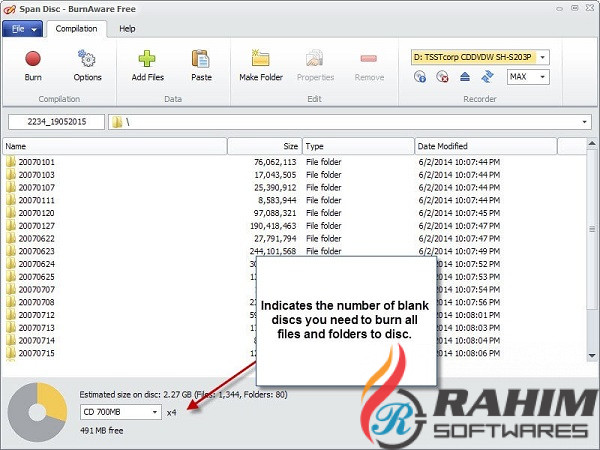Click the folder icon of 20070707

pos(11,289)
